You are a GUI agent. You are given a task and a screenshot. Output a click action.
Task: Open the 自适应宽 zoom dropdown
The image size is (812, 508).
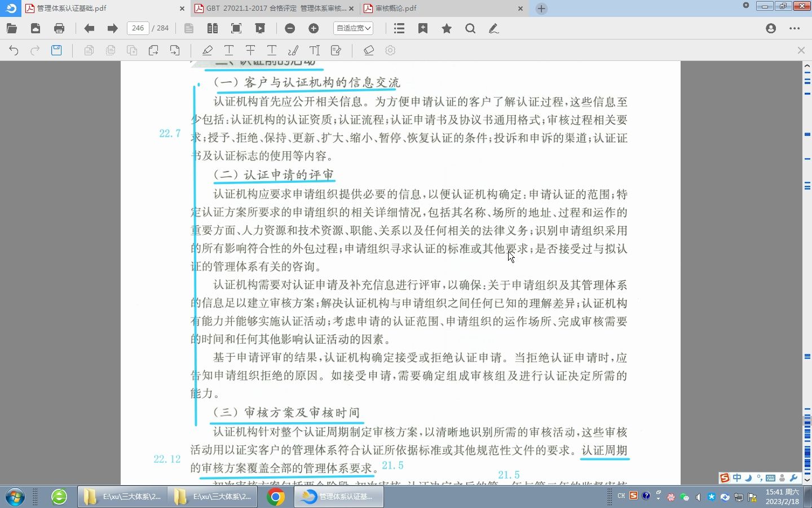click(353, 28)
